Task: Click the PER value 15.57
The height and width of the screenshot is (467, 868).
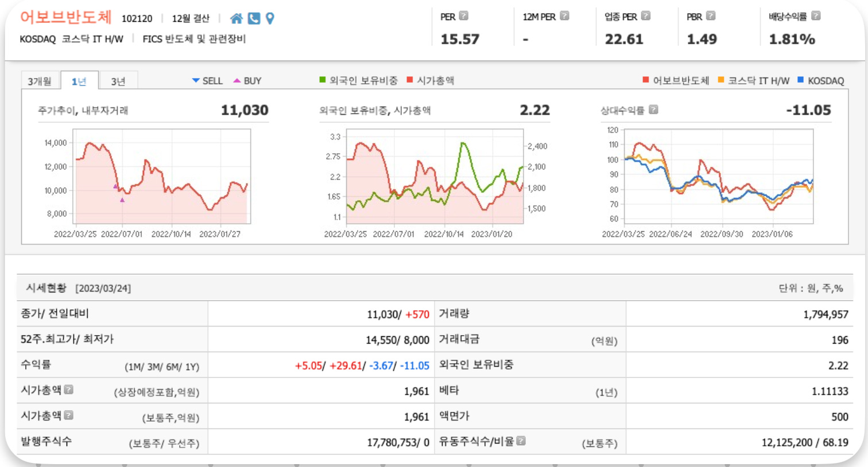Action: tap(460, 39)
